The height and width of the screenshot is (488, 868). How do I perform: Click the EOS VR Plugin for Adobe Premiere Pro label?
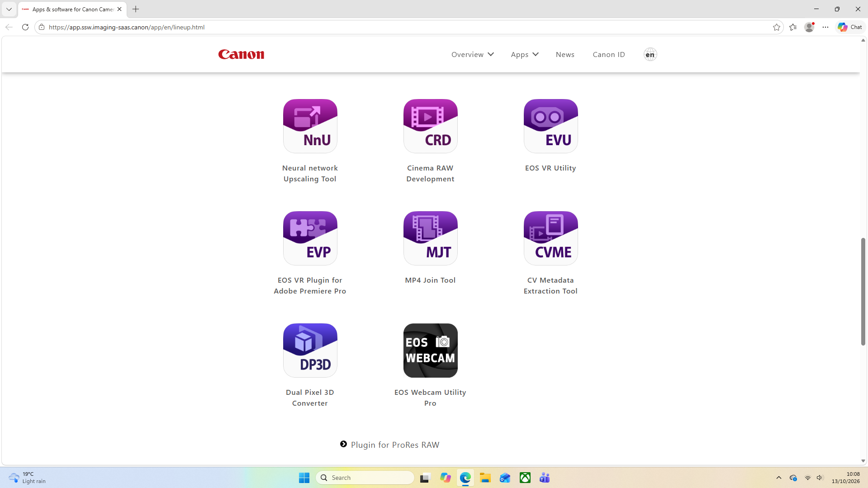pos(310,285)
